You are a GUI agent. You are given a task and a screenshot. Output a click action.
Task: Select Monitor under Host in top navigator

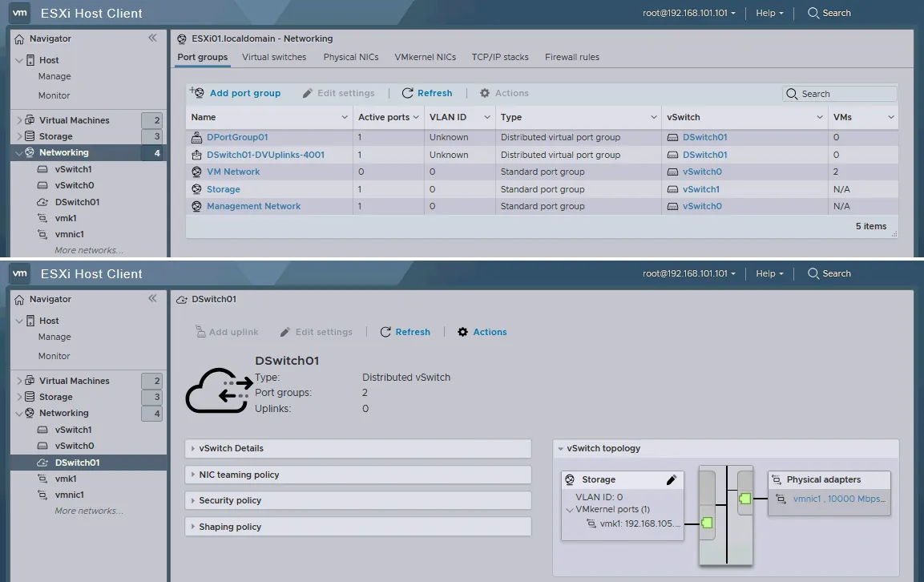point(54,95)
